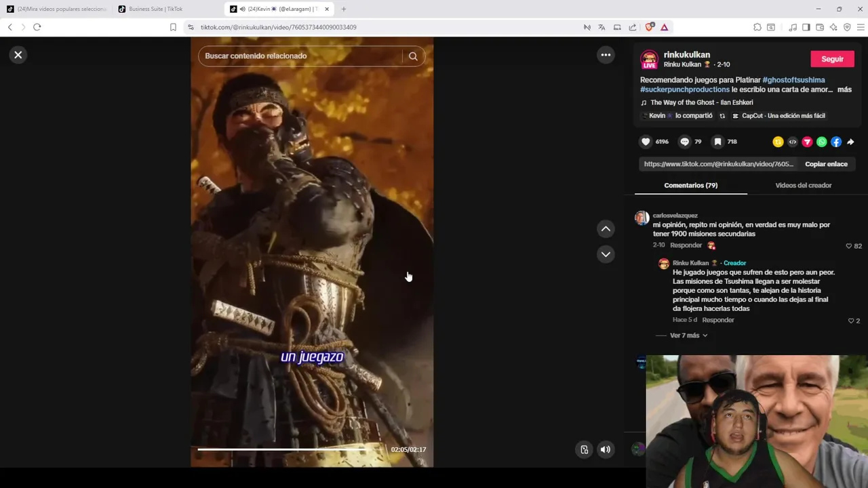Open the Brave Shields lion icon
Screen dimensions: 868x488
[x=650, y=27]
